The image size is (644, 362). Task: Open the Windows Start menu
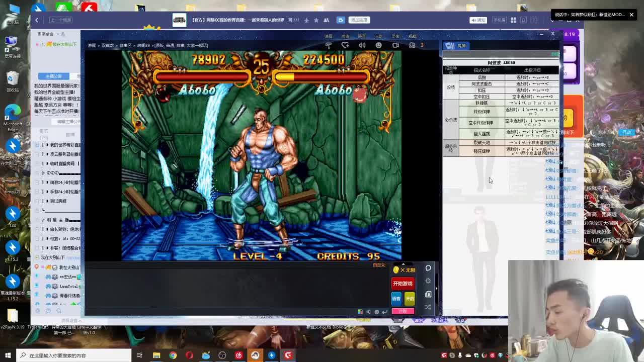coord(8,355)
